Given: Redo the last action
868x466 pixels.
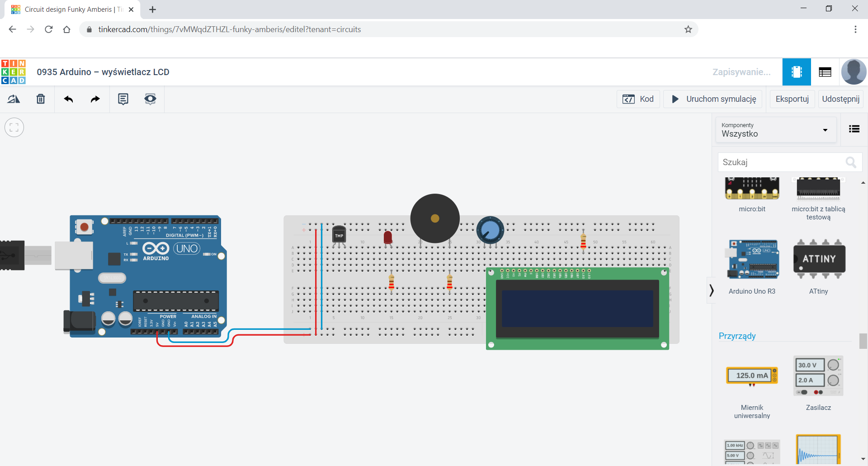Looking at the screenshot, I should tap(95, 99).
